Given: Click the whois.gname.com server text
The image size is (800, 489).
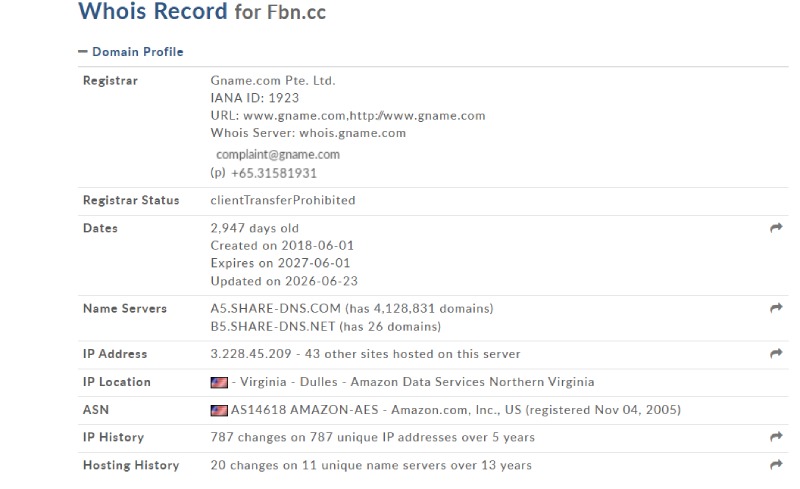Looking at the screenshot, I should (x=353, y=133).
